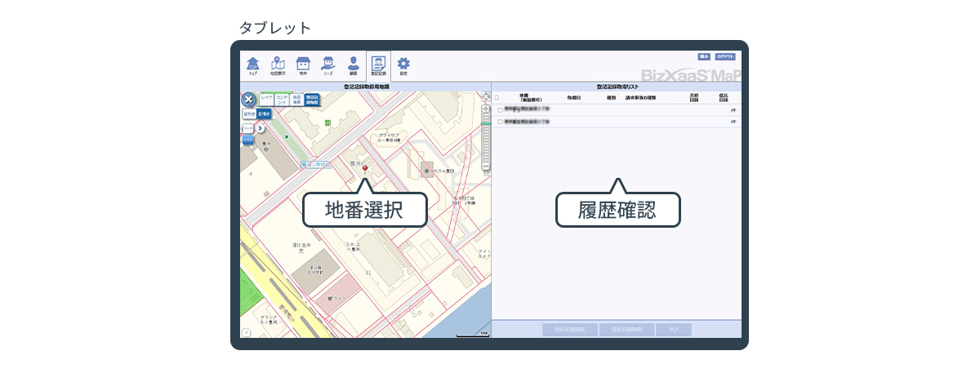
Task: Click the pan compass control on map
Action: [487, 97]
